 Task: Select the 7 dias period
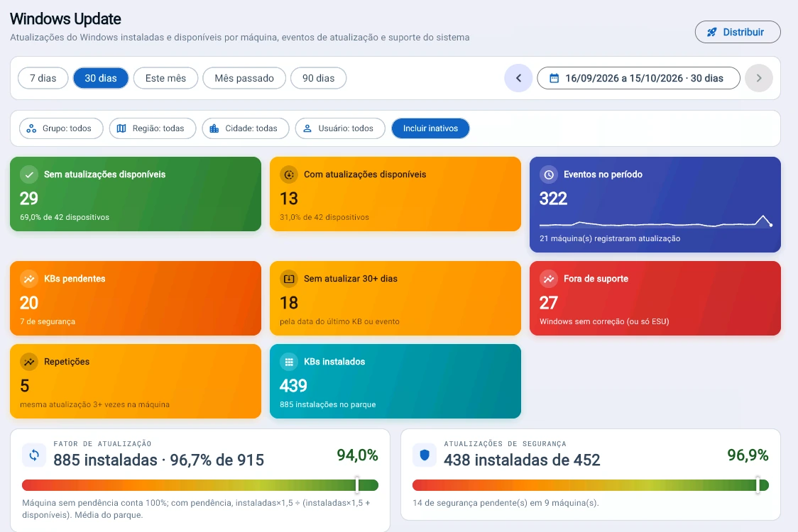[43, 78]
